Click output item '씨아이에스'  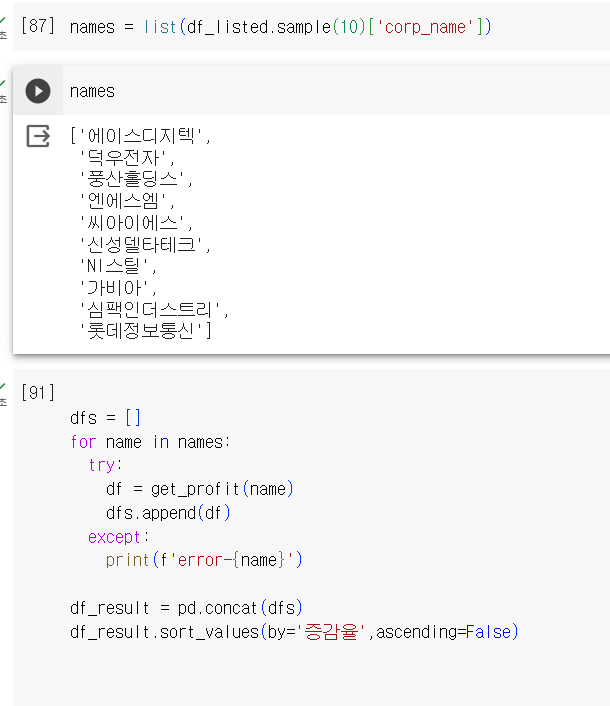click(x=132, y=222)
